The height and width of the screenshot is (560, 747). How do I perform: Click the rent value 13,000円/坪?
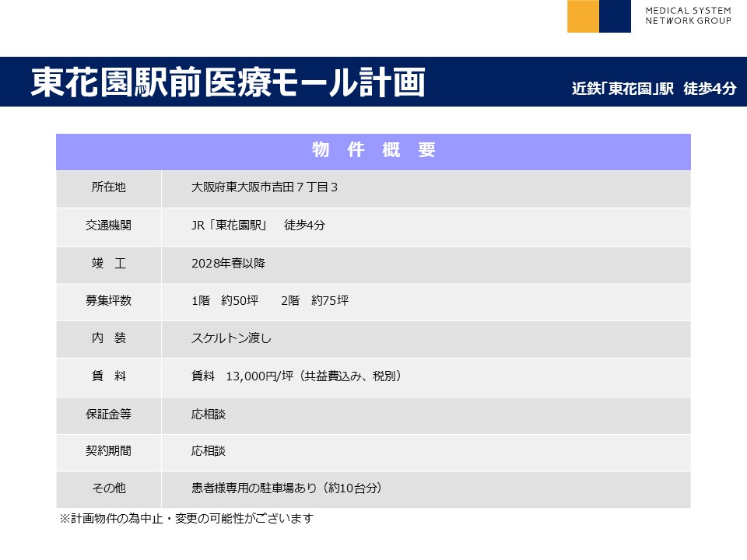[x=258, y=376]
